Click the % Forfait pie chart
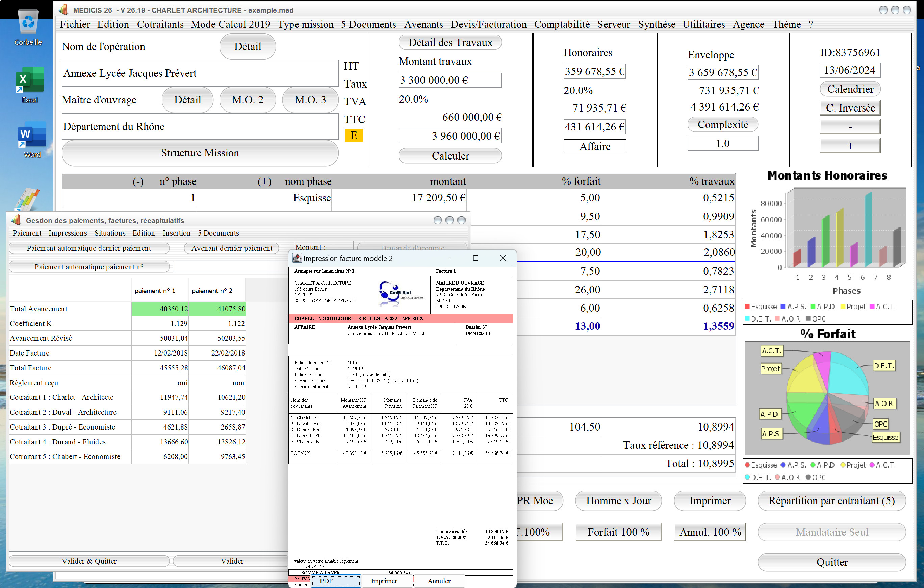924x588 pixels. pos(827,398)
